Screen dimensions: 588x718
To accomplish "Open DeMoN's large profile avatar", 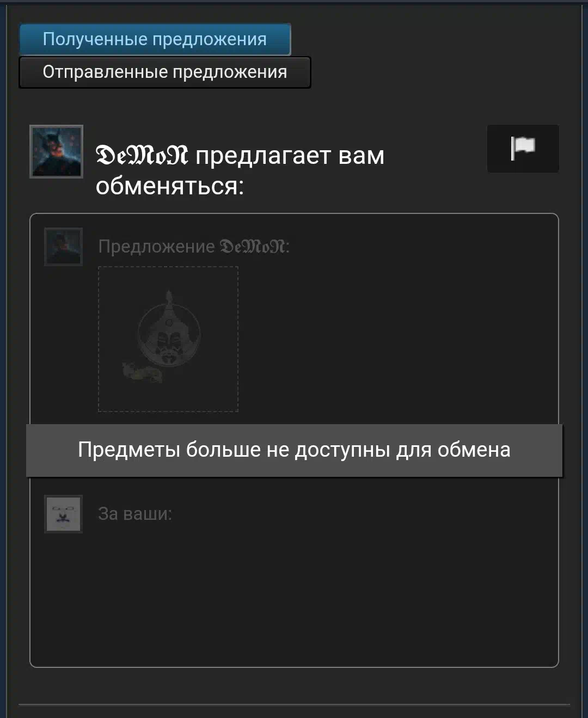I will coord(56,151).
